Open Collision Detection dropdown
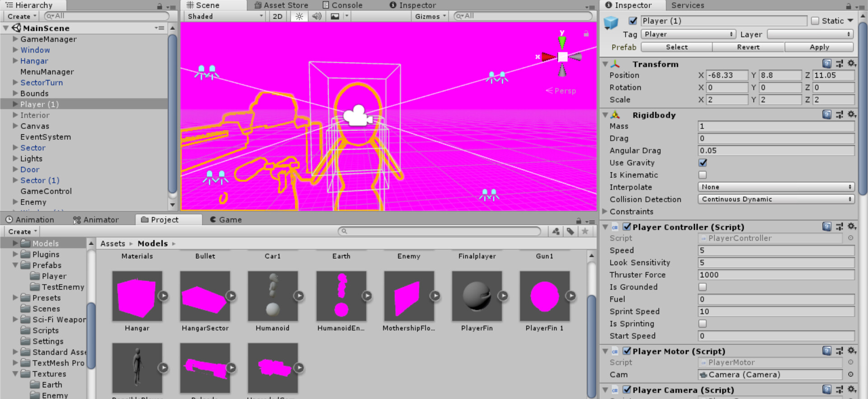The image size is (868, 399). [775, 199]
